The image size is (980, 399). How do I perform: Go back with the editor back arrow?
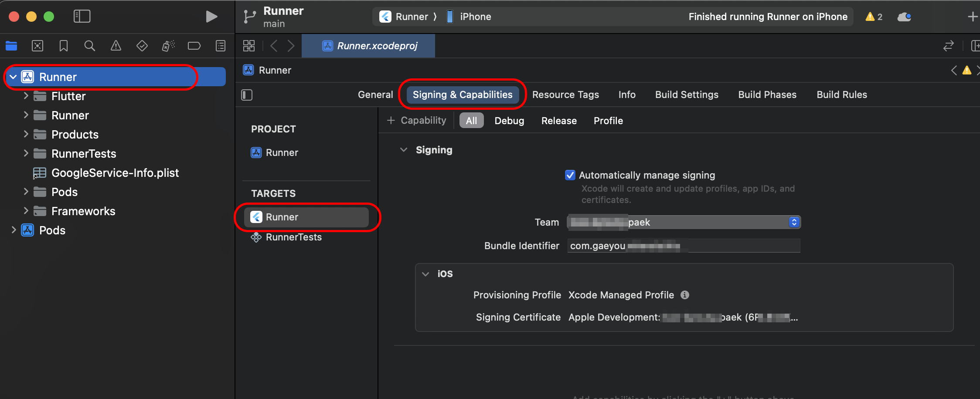pos(274,46)
